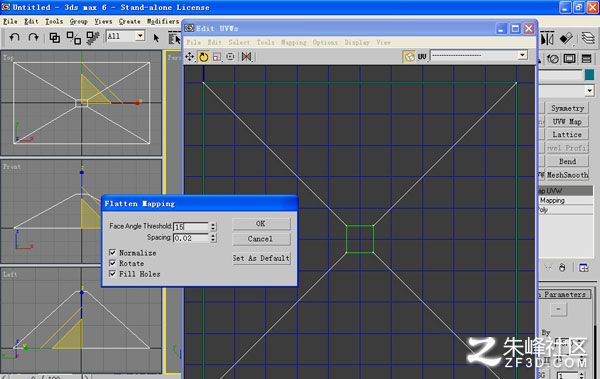Open the Utilities panel tab icon
This screenshot has height=379, width=600.
(x=586, y=59)
